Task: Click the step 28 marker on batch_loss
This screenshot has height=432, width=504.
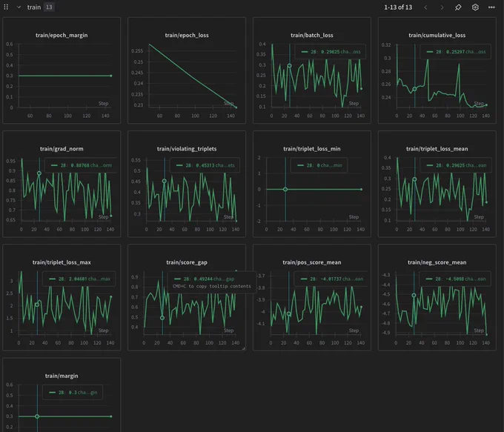Action: click(289, 65)
